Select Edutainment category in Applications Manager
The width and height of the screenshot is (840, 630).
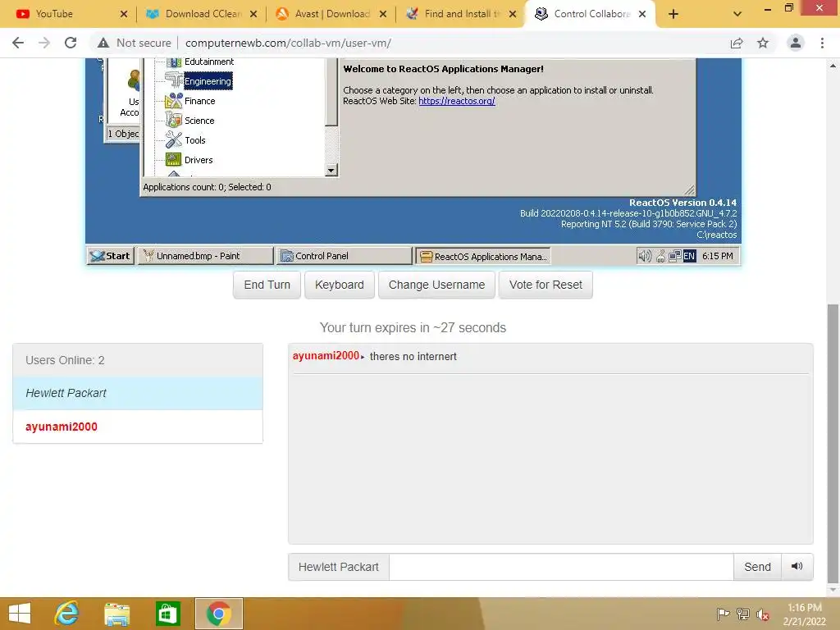coord(209,62)
